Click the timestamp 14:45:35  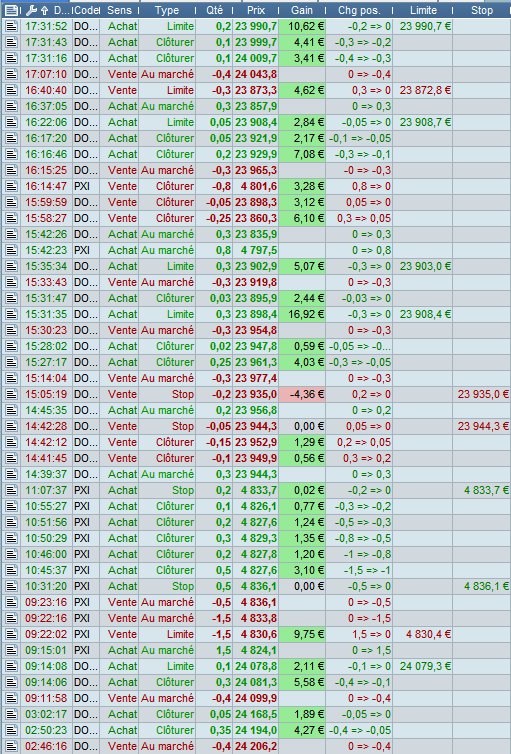pyautogui.click(x=46, y=410)
